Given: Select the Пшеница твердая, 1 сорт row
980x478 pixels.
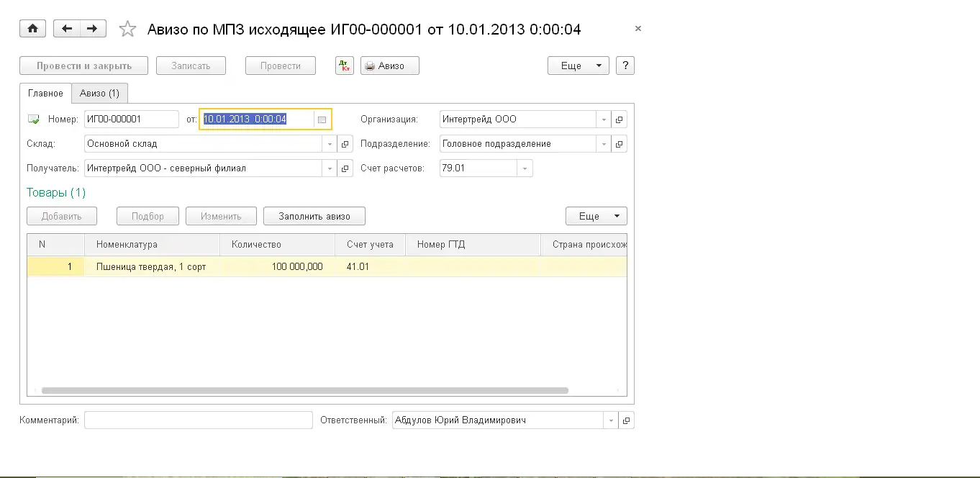Looking at the screenshot, I should point(151,266).
